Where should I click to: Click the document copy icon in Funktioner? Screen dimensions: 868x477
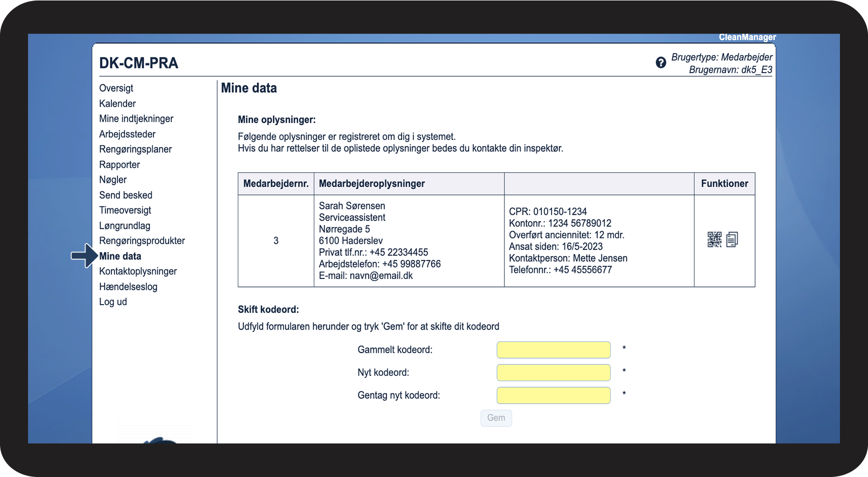tap(732, 240)
